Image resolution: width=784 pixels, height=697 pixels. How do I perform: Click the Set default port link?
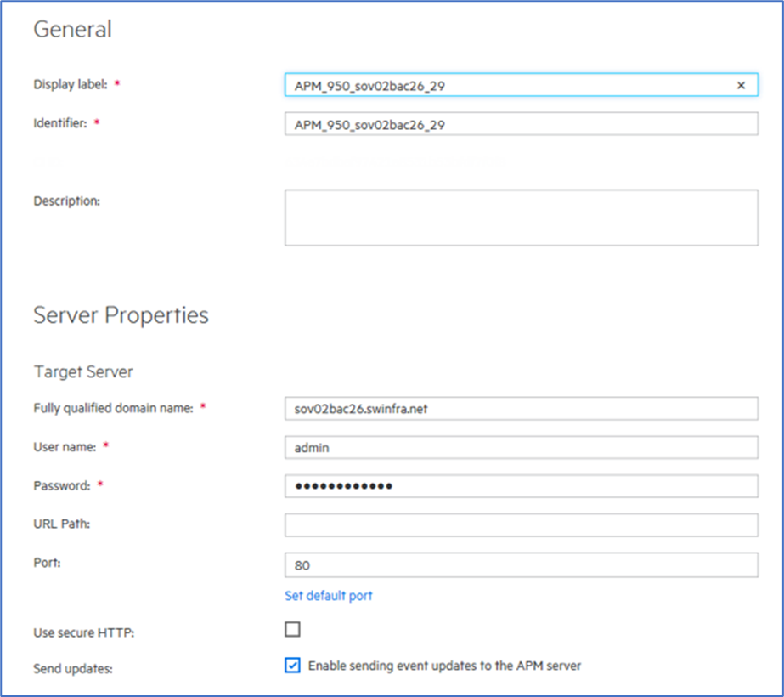(328, 595)
